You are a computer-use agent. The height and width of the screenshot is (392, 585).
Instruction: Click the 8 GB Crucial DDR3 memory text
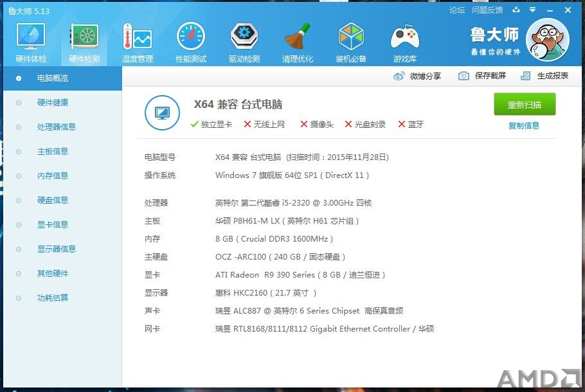coord(274,238)
